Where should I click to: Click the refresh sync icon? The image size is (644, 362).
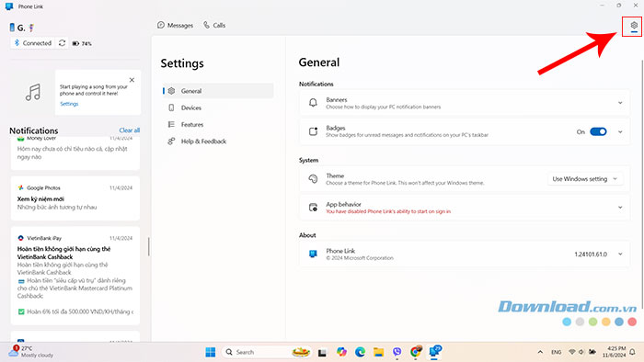(62, 42)
